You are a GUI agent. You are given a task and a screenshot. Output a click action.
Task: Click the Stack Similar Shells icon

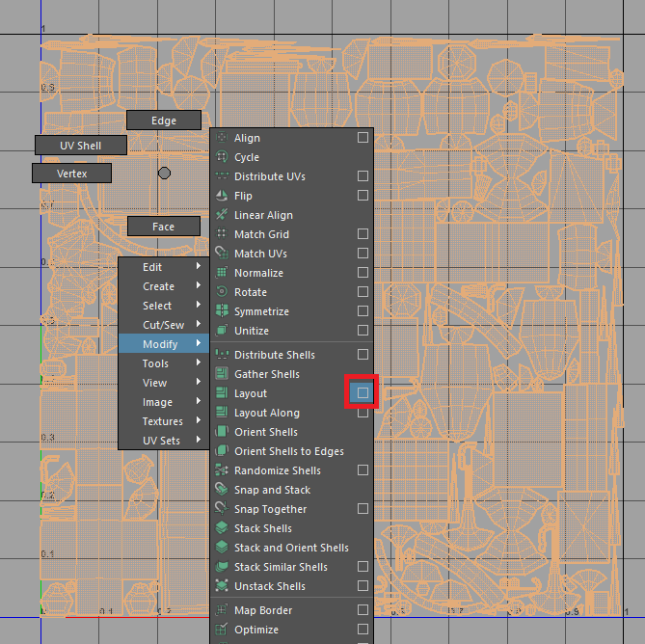click(222, 567)
